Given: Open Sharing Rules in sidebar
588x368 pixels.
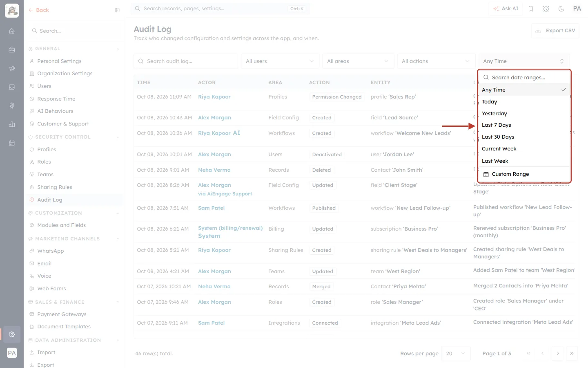Looking at the screenshot, I should click(55, 187).
